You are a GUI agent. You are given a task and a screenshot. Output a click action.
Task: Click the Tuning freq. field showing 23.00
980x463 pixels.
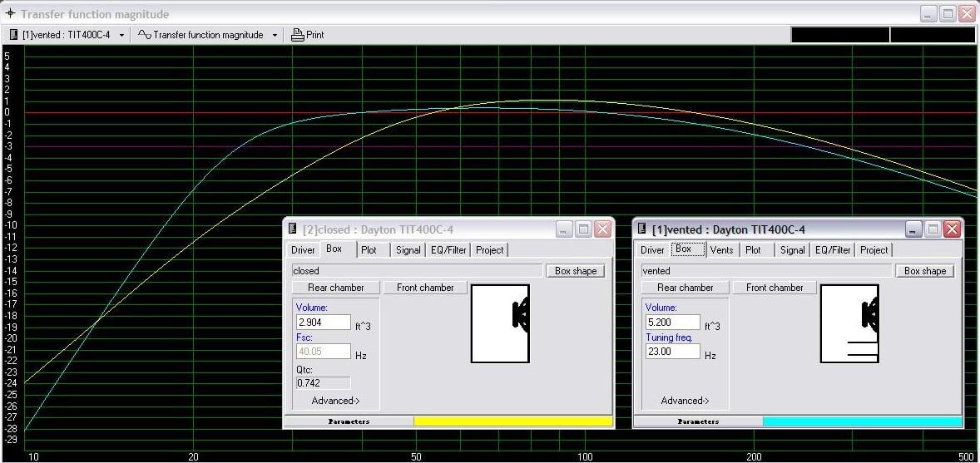(x=672, y=351)
